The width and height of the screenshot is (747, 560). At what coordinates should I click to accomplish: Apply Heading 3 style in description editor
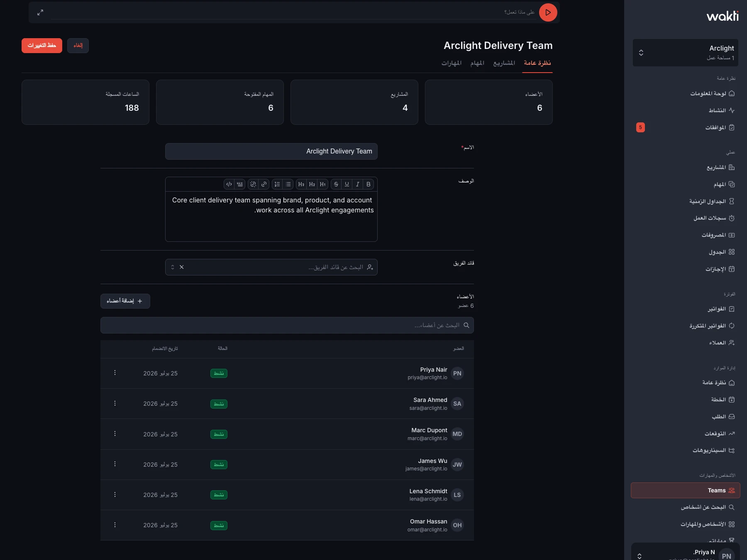[301, 184]
